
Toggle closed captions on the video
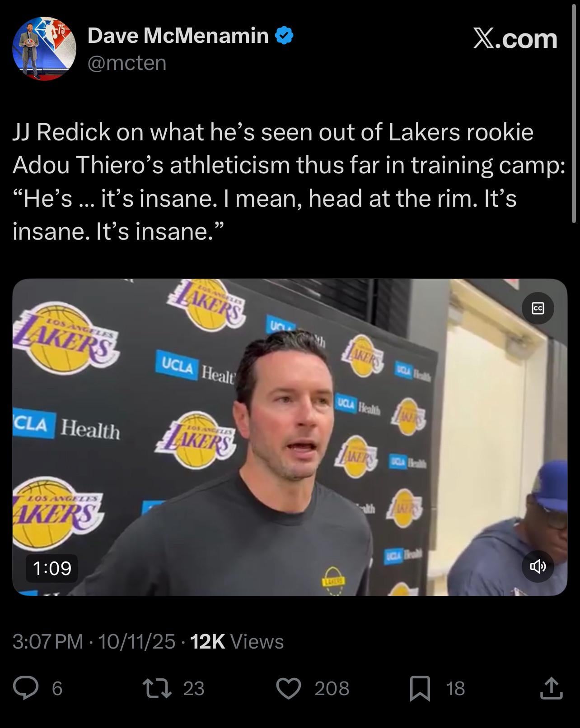tap(538, 308)
